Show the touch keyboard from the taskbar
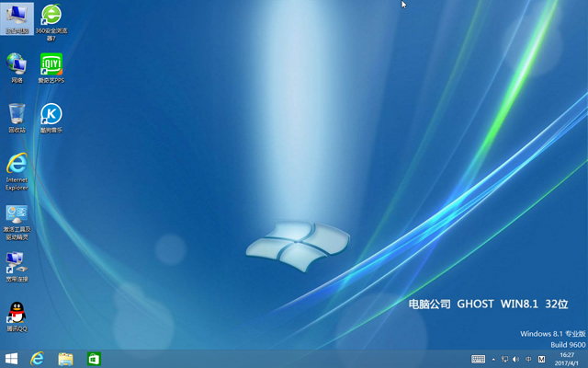This screenshot has width=588, height=368. 479,359
